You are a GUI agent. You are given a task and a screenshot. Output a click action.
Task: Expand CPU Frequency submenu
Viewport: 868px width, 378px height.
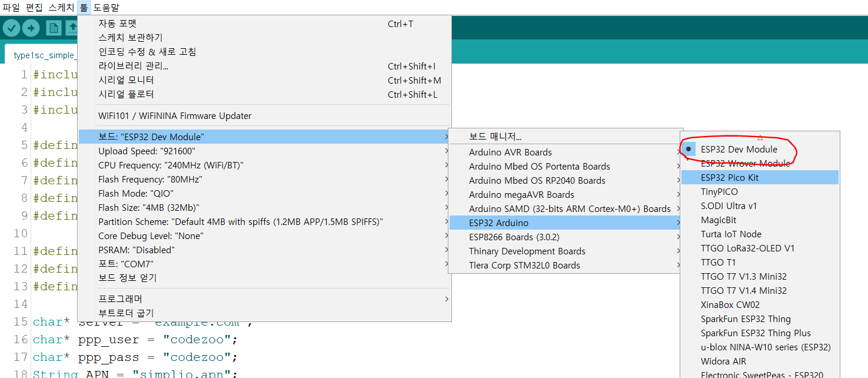coord(264,165)
